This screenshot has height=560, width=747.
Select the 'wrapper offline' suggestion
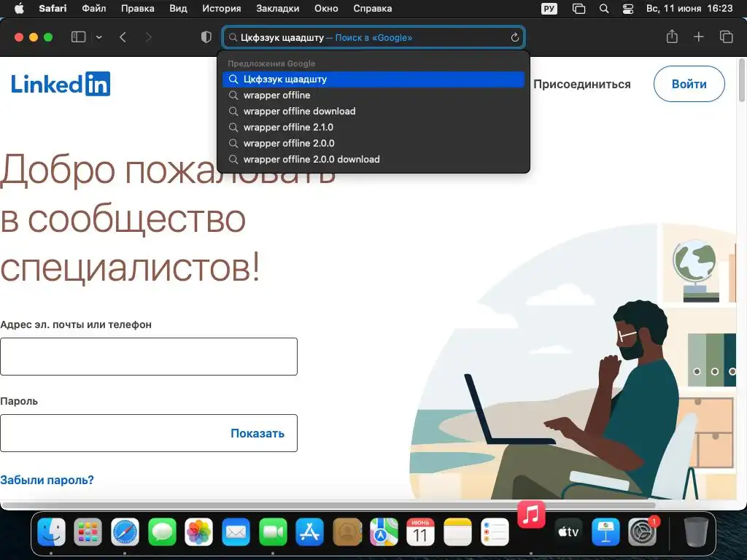373,96
